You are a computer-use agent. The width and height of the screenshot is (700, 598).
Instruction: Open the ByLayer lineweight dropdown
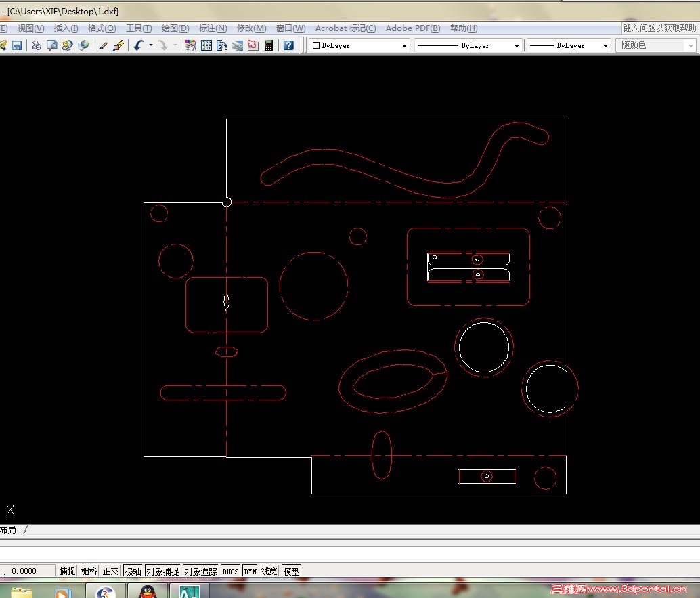605,45
